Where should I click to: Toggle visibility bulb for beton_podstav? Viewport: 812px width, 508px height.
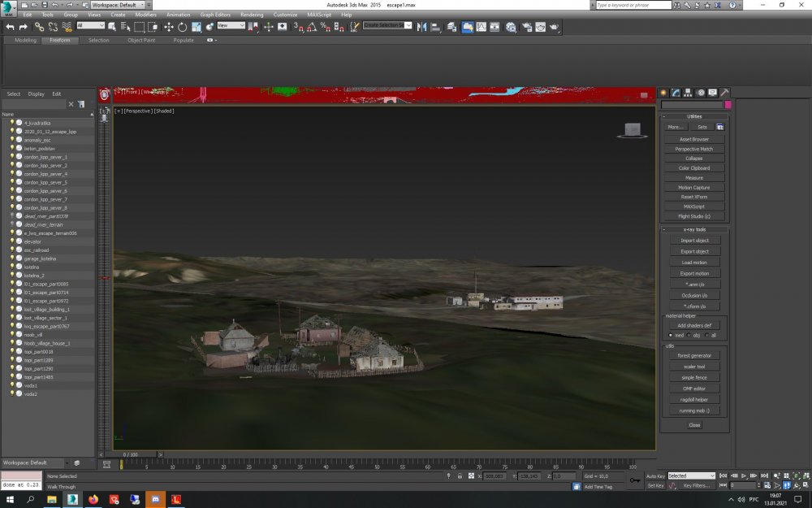tap(12, 149)
